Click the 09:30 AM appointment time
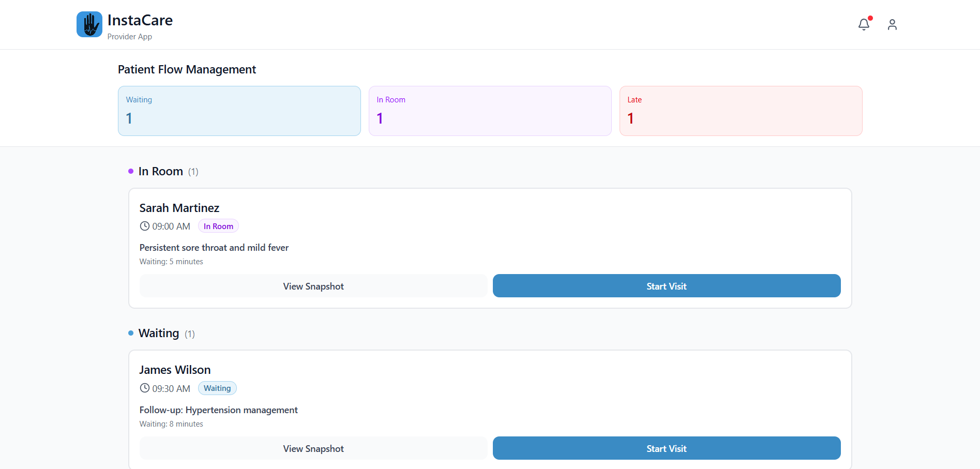Viewport: 980px width, 469px height. click(171, 388)
